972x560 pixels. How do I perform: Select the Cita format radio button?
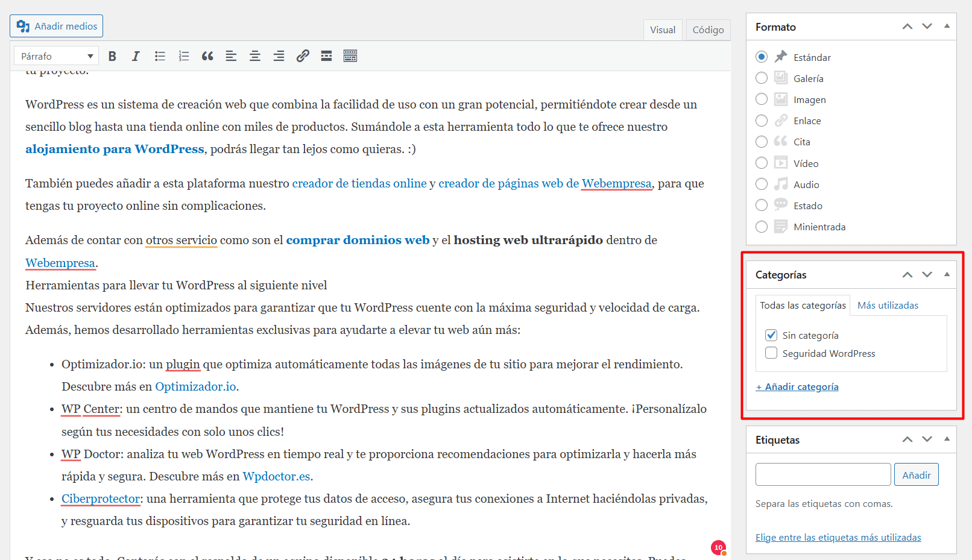762,142
